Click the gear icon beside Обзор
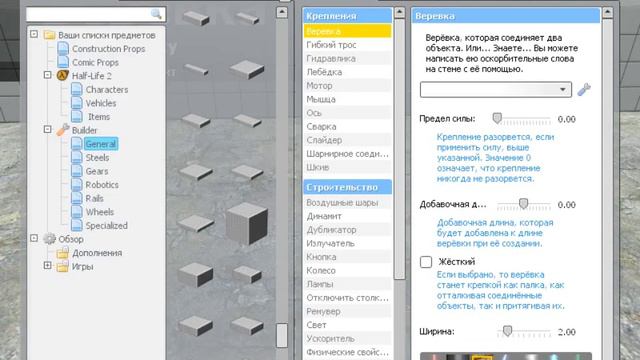This screenshot has width=640, height=360. 49,239
